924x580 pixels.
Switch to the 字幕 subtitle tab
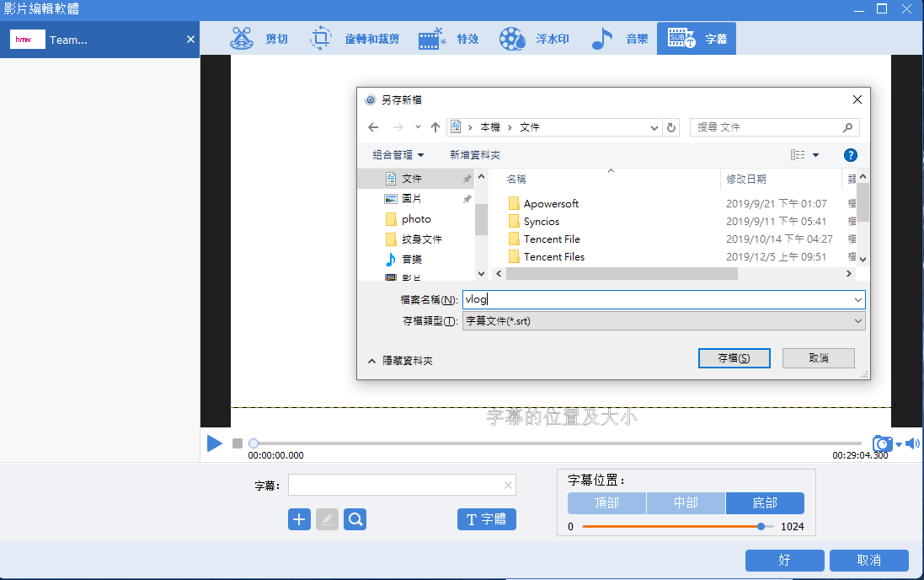click(697, 39)
